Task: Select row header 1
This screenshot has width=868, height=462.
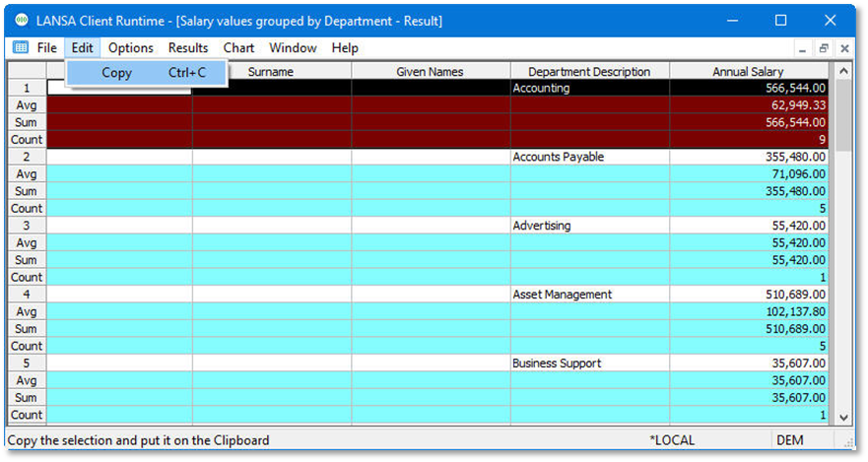Action: pos(27,88)
